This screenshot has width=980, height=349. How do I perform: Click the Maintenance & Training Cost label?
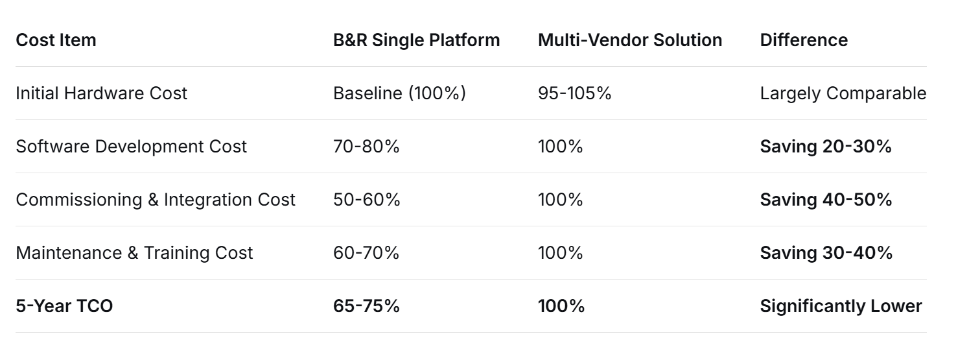coord(134,253)
